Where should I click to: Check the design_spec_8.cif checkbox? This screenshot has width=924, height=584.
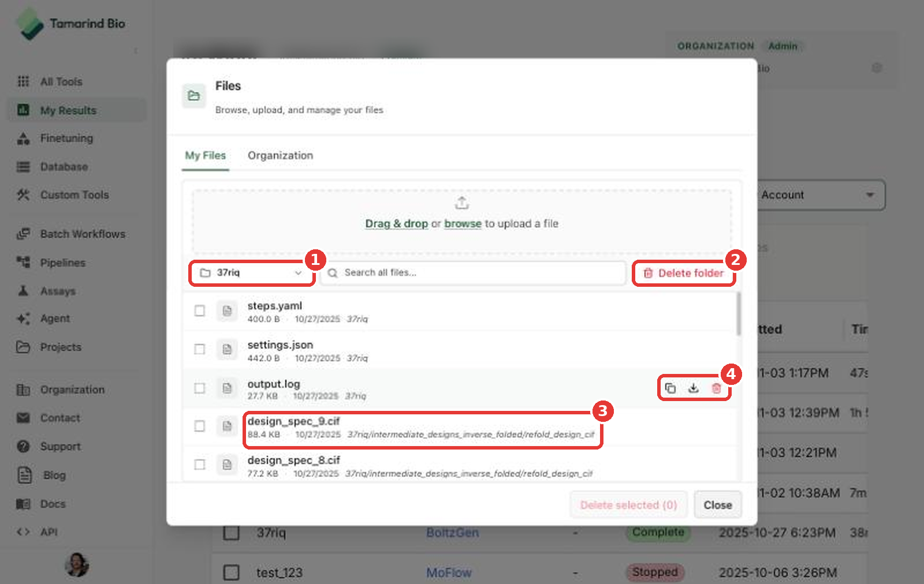pyautogui.click(x=200, y=465)
